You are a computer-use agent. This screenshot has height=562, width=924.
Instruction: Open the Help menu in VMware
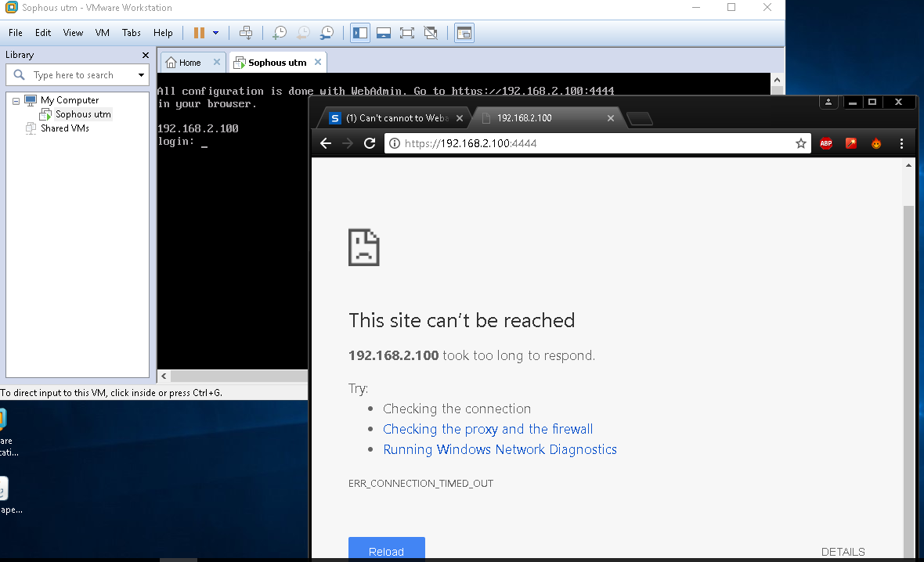[x=163, y=33]
